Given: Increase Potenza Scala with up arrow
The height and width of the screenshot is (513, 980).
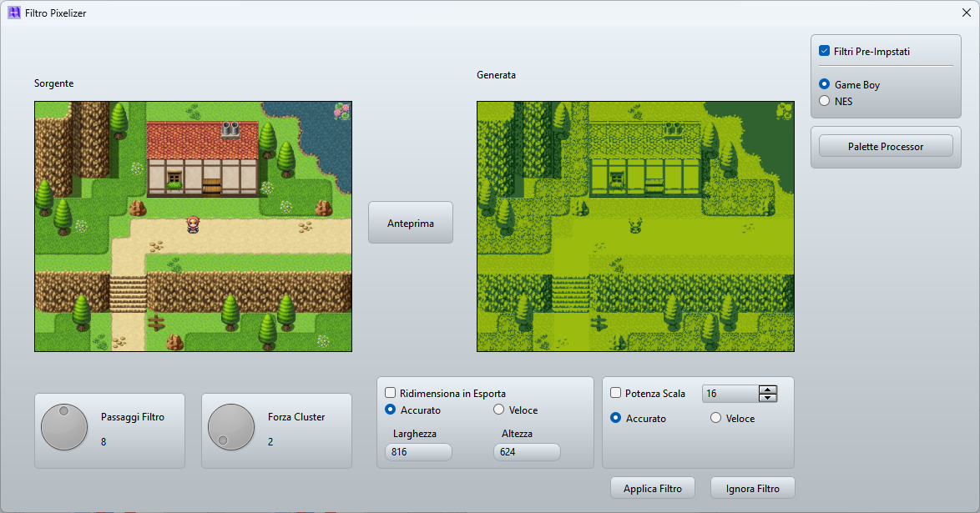Looking at the screenshot, I should coord(767,390).
